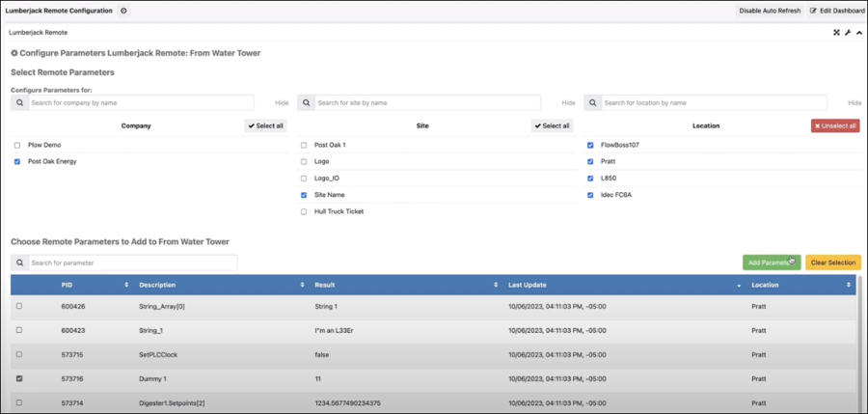The width and height of the screenshot is (868, 414).
Task: Click the location search magnifier icon
Action: 592,102
